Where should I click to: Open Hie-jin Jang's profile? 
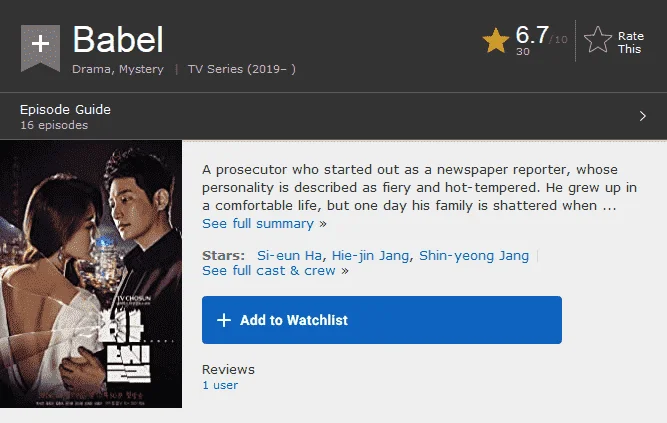[x=370, y=255]
